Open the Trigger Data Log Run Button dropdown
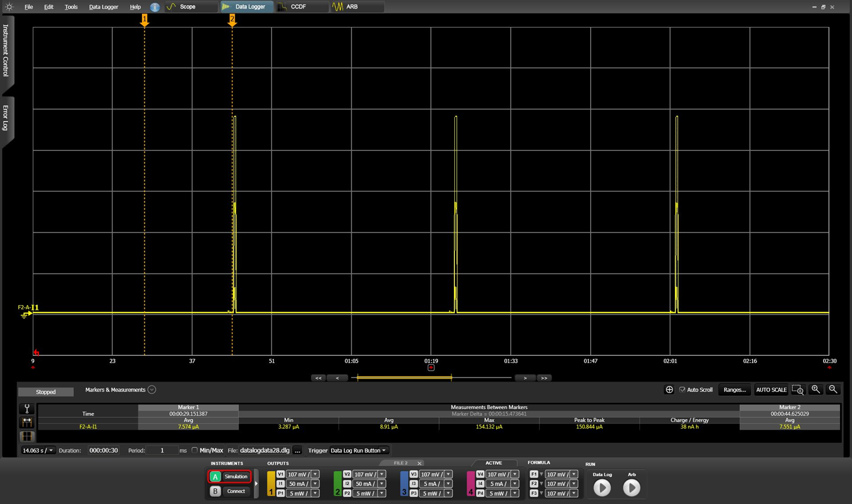This screenshot has height=504, width=852. [358, 451]
